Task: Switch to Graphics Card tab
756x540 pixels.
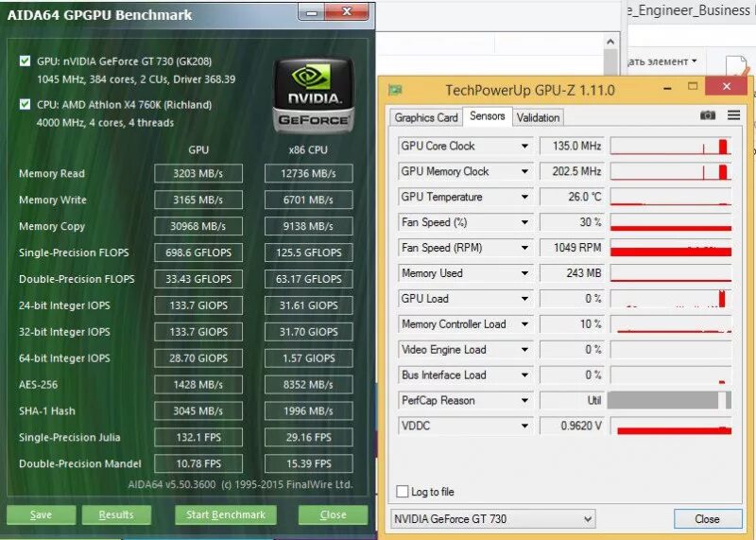Action: 426,117
